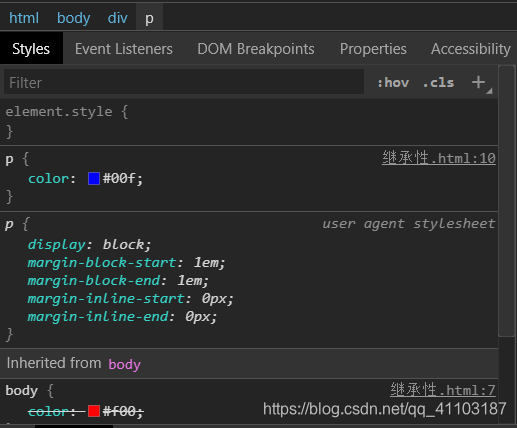Click the body selector in the body rule

pyautogui.click(x=22, y=390)
